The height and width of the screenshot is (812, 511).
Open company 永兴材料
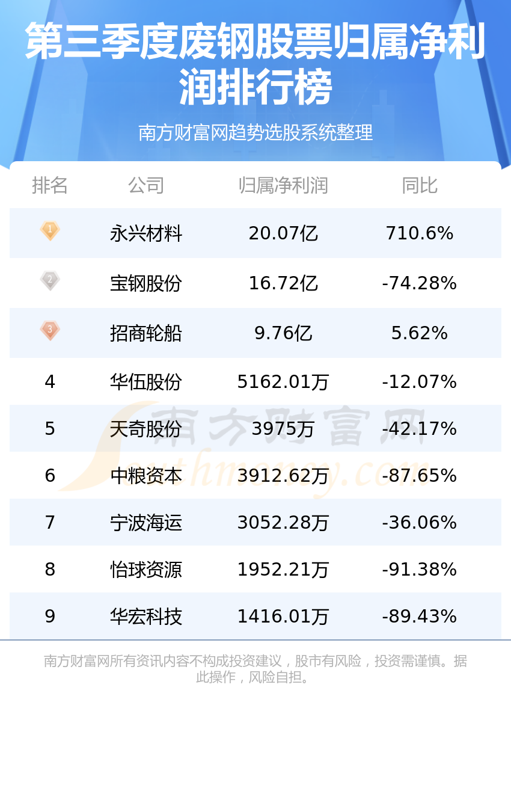[x=146, y=233]
